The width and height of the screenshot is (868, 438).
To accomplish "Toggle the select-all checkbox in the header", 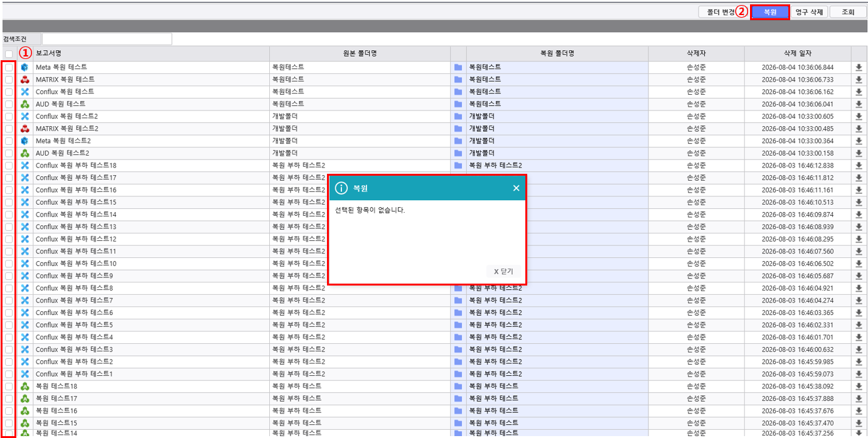I will [x=9, y=54].
